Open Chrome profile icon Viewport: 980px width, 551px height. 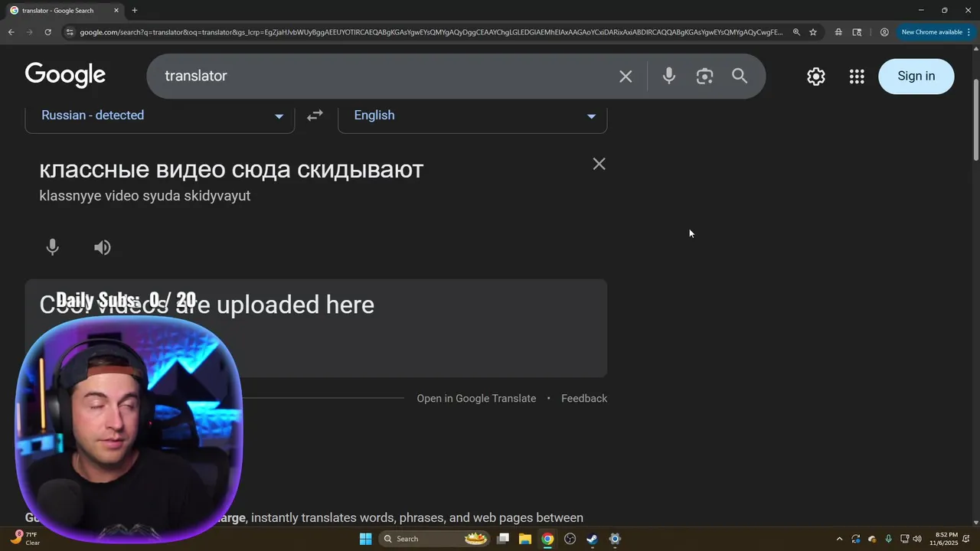tap(884, 32)
